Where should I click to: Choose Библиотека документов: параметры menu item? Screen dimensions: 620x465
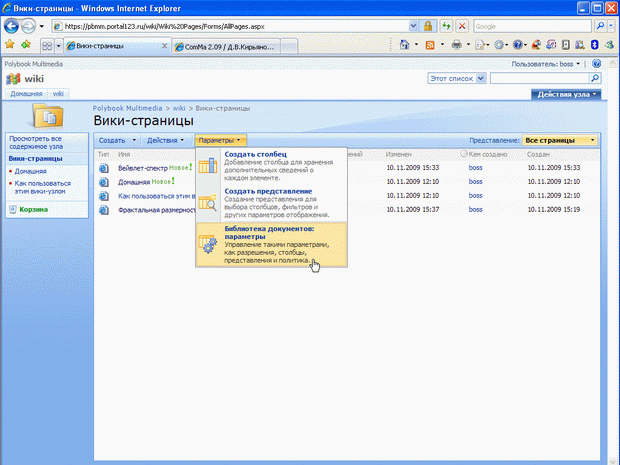tap(270, 233)
